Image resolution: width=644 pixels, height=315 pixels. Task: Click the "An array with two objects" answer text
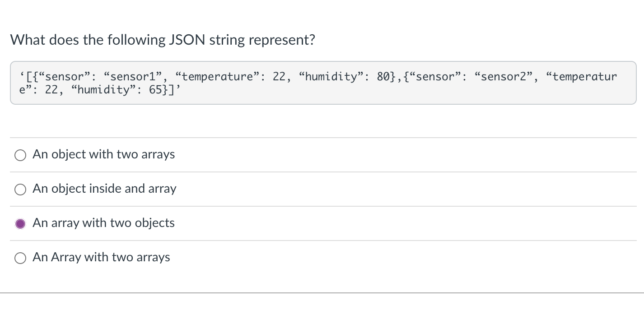tap(103, 223)
